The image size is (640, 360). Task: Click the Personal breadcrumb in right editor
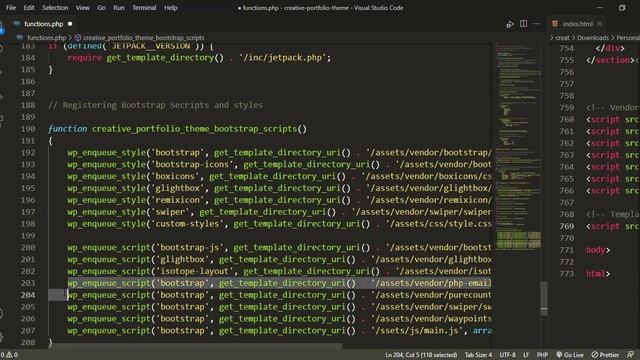(x=628, y=38)
